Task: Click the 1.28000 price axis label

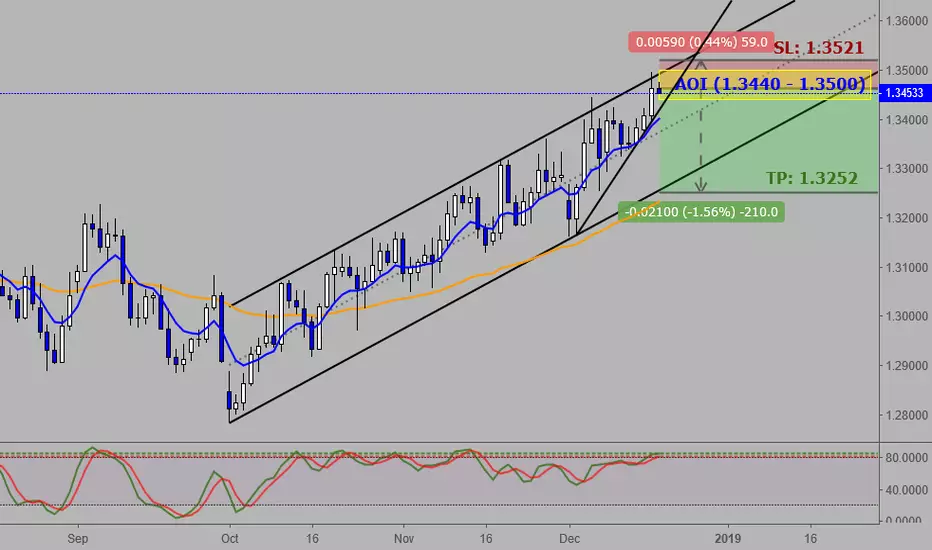Action: tap(906, 415)
